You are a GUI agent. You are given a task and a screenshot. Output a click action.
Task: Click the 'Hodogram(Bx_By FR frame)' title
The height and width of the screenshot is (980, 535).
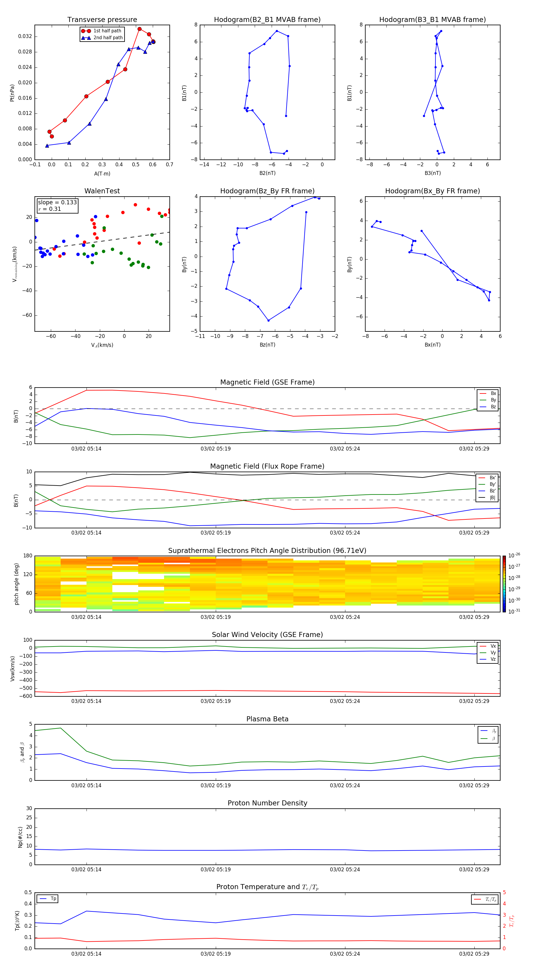point(432,191)
